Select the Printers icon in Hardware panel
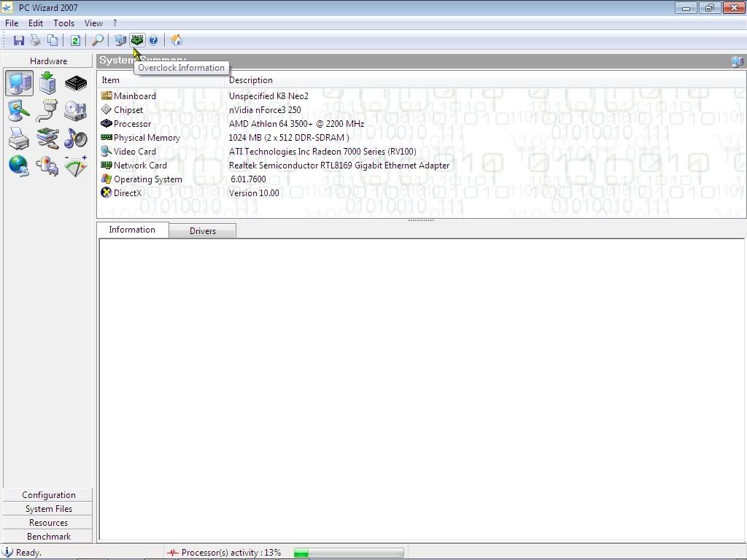 click(x=19, y=139)
